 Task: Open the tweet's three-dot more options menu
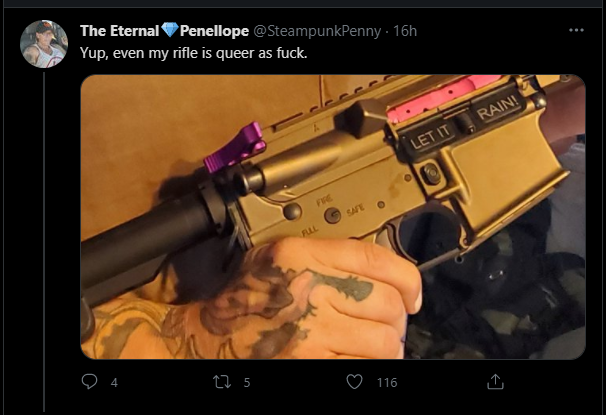[576, 30]
